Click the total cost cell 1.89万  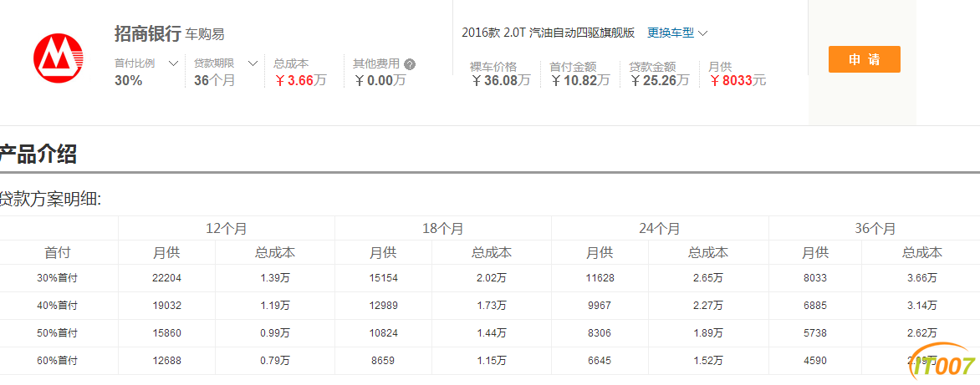(708, 333)
